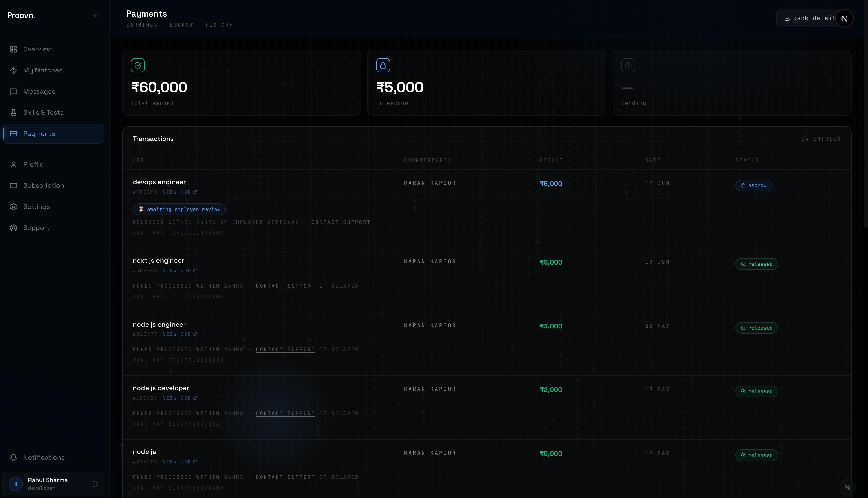Open Messages chat bubble icon
The height and width of the screenshot is (498, 868).
[x=13, y=92]
